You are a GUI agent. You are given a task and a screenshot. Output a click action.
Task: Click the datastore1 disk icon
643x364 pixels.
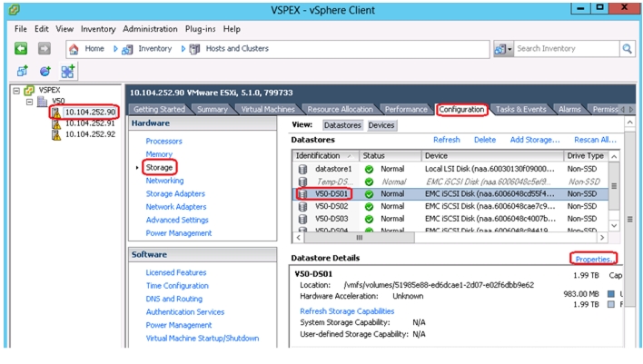(302, 169)
